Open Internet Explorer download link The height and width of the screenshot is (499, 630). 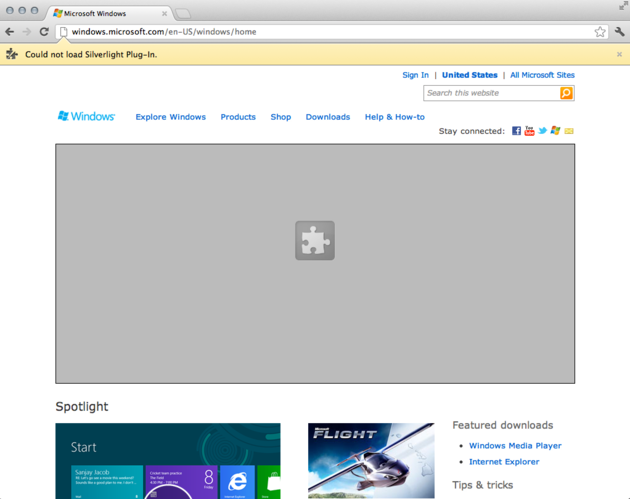(x=504, y=462)
